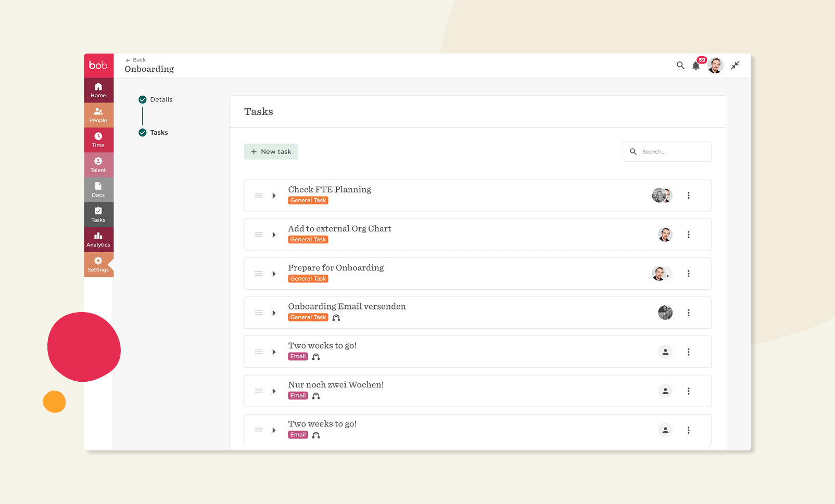Expand the Onboarding Email versenden task

pos(274,313)
